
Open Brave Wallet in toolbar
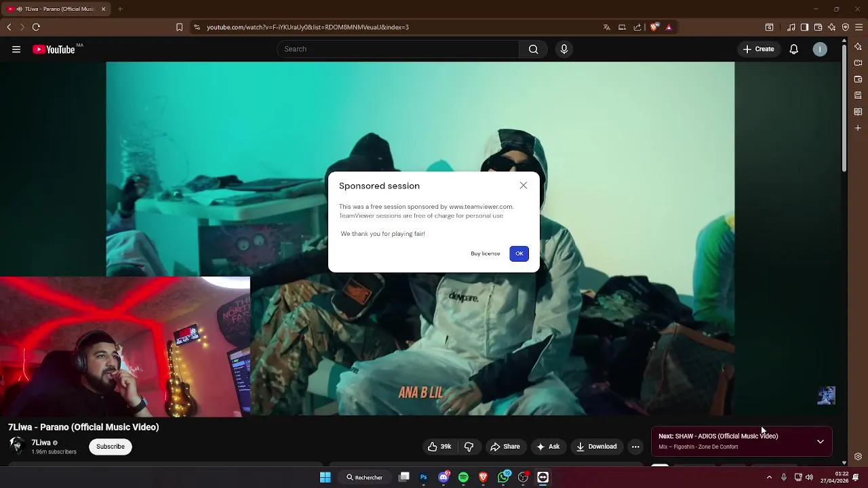[x=818, y=27]
